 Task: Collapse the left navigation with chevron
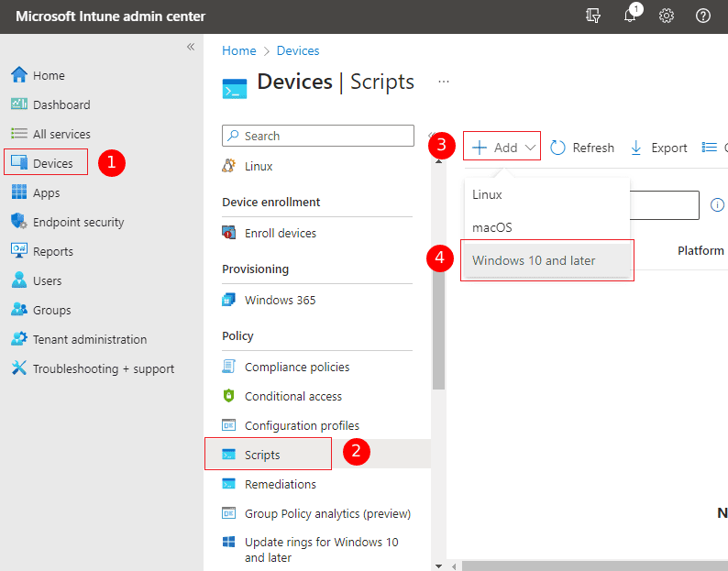(191, 47)
